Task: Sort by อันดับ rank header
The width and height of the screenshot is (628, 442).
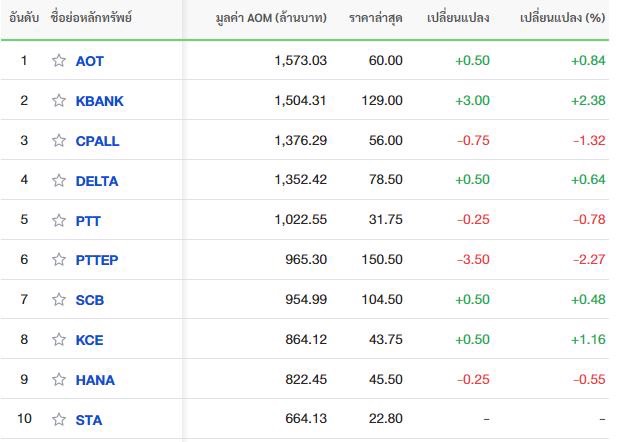Action: coord(24,18)
